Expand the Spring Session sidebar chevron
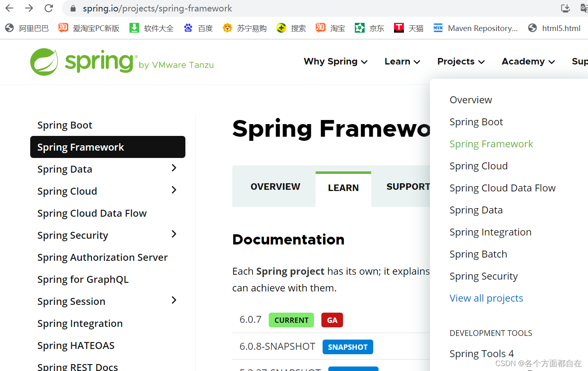 tap(174, 300)
